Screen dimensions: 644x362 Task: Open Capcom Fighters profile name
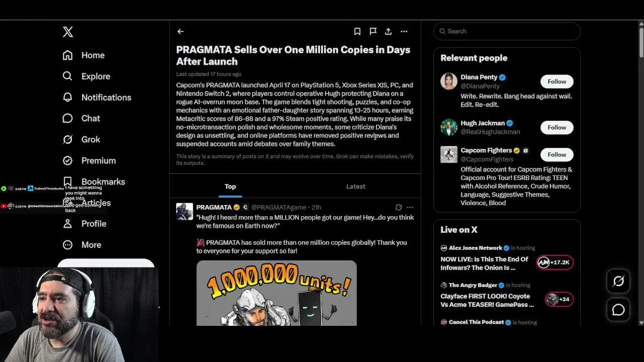point(486,150)
